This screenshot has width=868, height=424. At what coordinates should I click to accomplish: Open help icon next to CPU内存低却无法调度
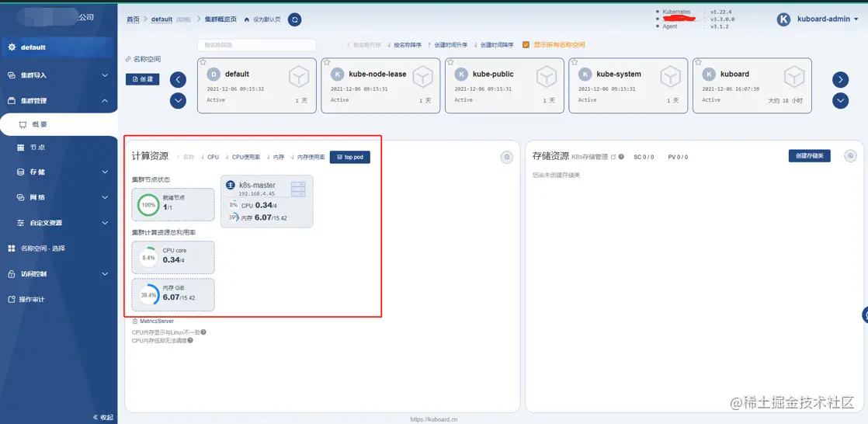(x=190, y=340)
